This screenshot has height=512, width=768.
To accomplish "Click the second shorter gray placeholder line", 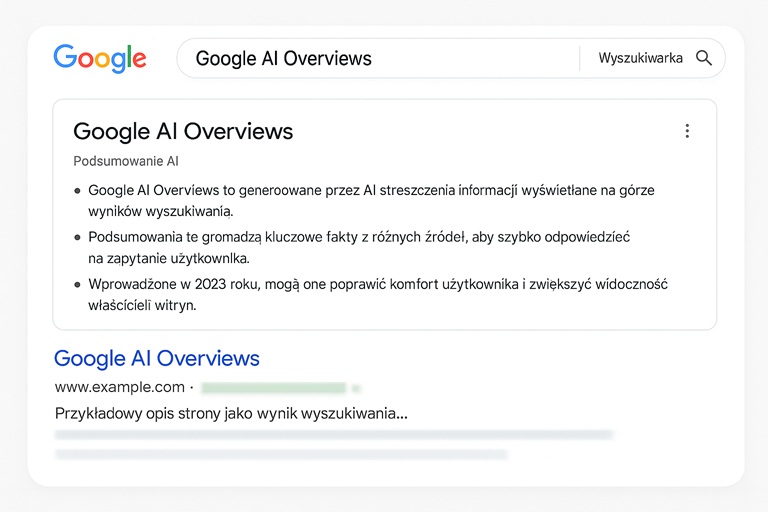I will (x=281, y=454).
